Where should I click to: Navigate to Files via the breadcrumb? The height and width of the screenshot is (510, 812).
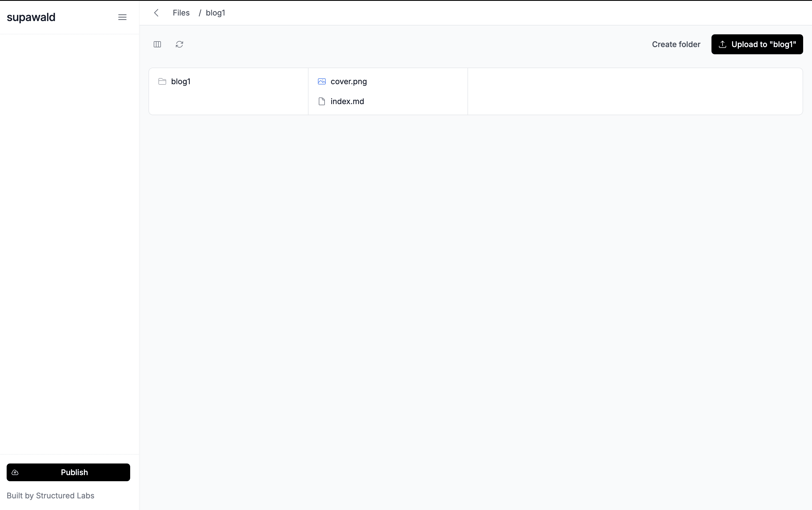click(x=181, y=12)
